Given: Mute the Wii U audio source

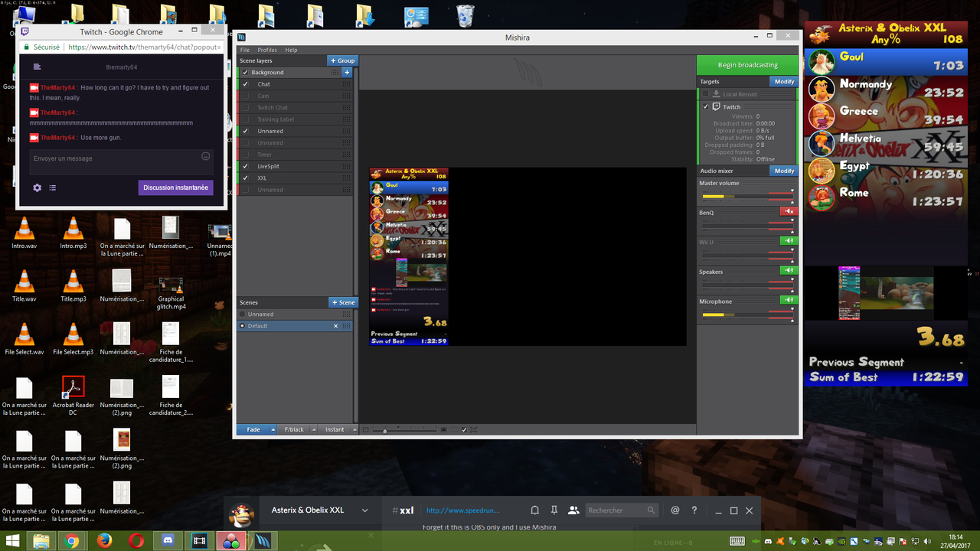Looking at the screenshot, I should [x=789, y=241].
